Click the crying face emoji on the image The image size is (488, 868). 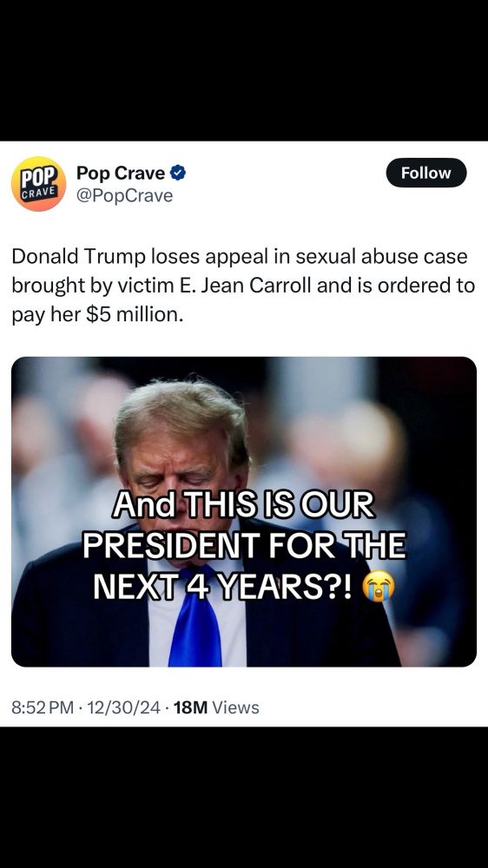pyautogui.click(x=379, y=586)
